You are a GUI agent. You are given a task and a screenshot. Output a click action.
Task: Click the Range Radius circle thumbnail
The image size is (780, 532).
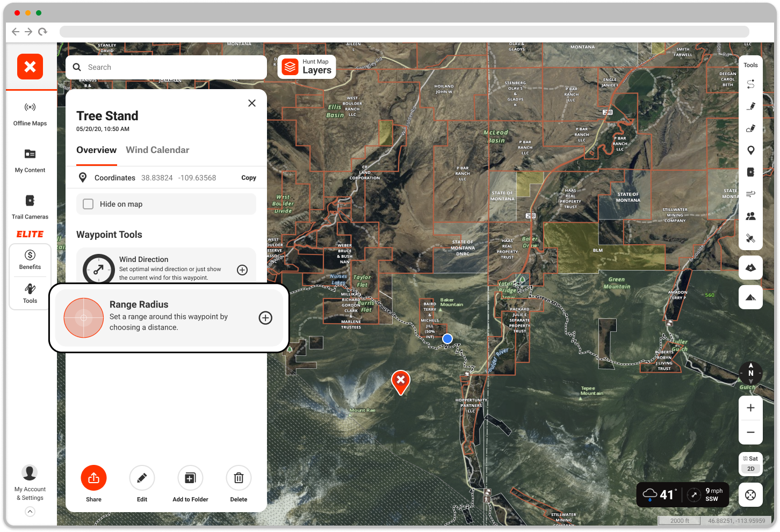[84, 318]
